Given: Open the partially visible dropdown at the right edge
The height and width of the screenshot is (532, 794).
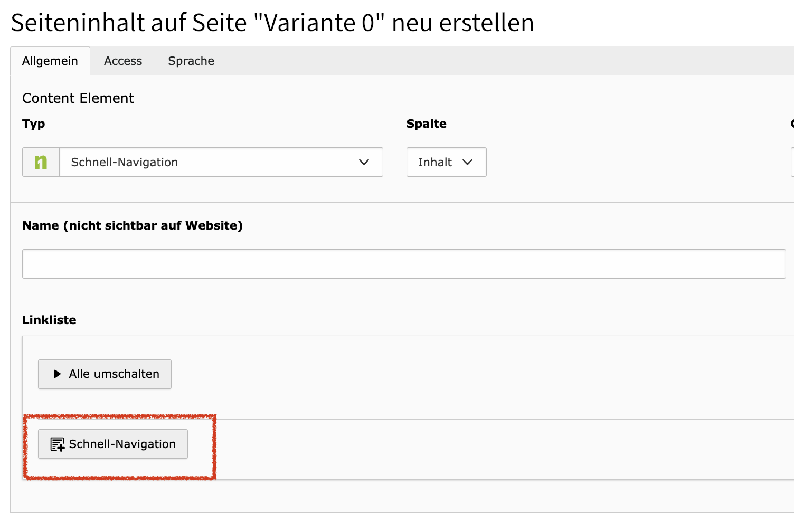Looking at the screenshot, I should [792, 162].
